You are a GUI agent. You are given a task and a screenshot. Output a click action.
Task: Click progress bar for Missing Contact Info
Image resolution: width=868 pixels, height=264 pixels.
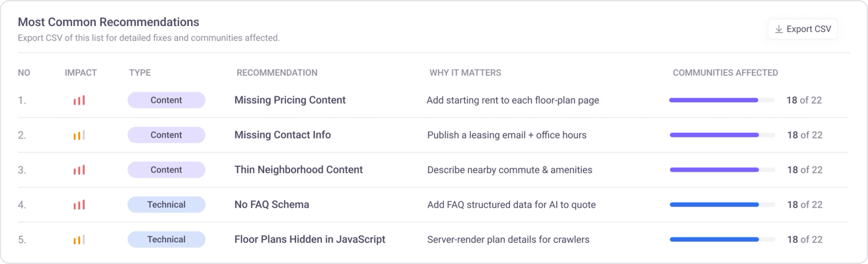click(x=722, y=135)
